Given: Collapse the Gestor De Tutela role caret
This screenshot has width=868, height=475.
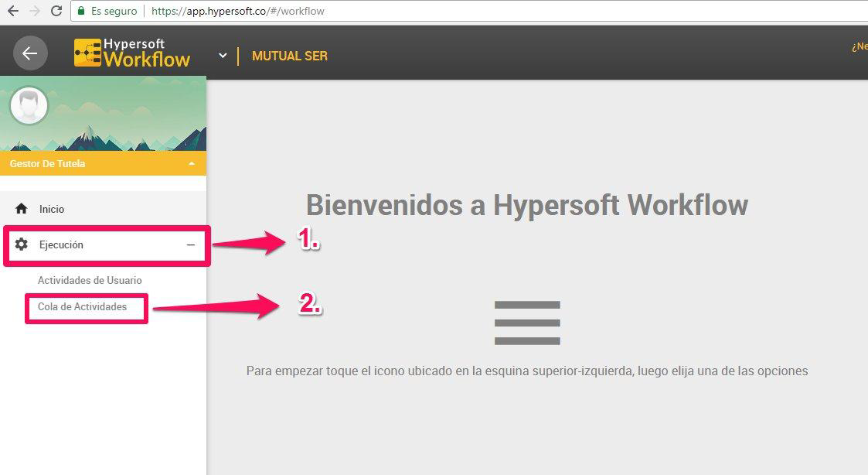Looking at the screenshot, I should click(192, 164).
